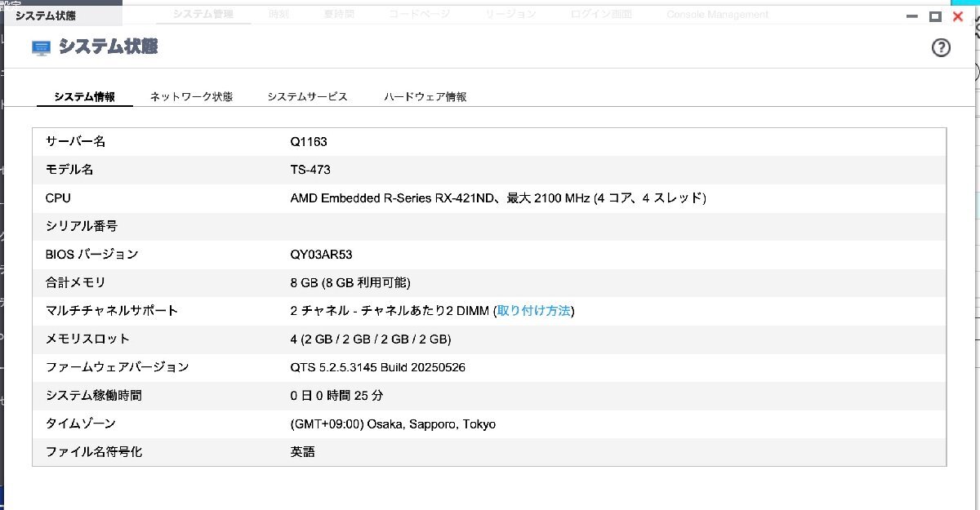Viewport: 980px width, 510px height.
Task: Click the uptime value 0 日 0 時間 25 分
Action: pos(336,396)
